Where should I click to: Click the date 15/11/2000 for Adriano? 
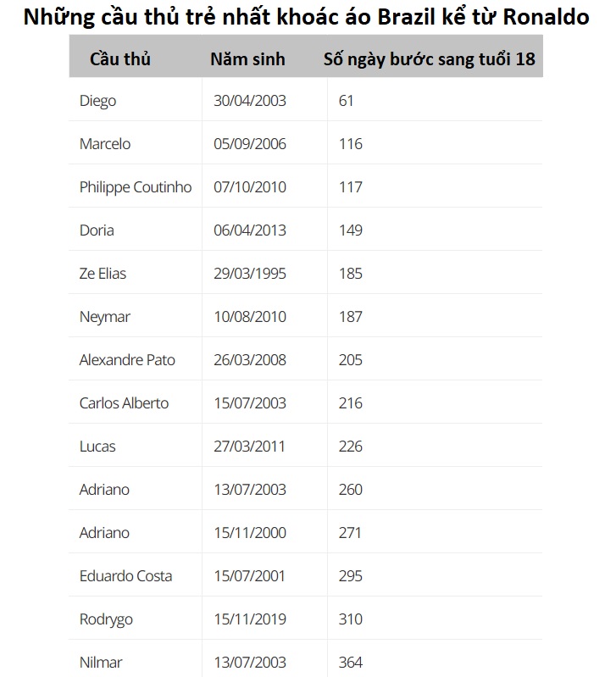click(250, 532)
